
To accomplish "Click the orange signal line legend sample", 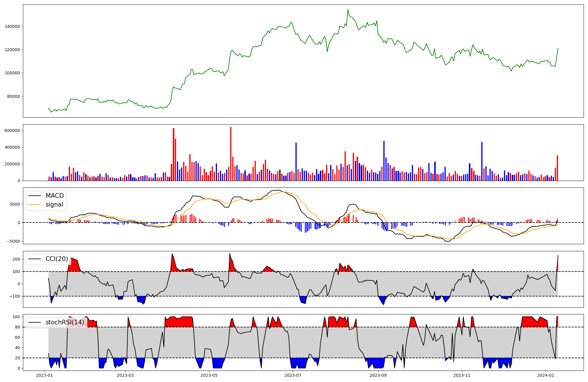I will coord(35,205).
